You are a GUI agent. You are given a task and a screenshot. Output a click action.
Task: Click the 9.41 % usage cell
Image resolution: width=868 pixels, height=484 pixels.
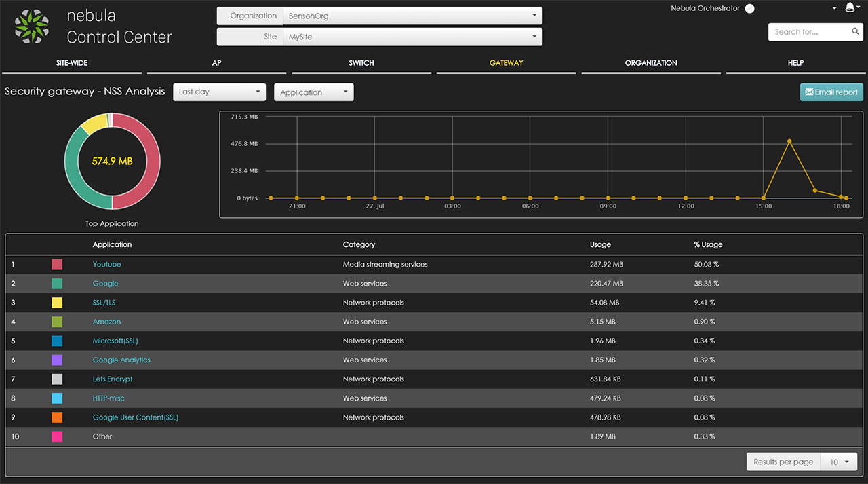(705, 303)
